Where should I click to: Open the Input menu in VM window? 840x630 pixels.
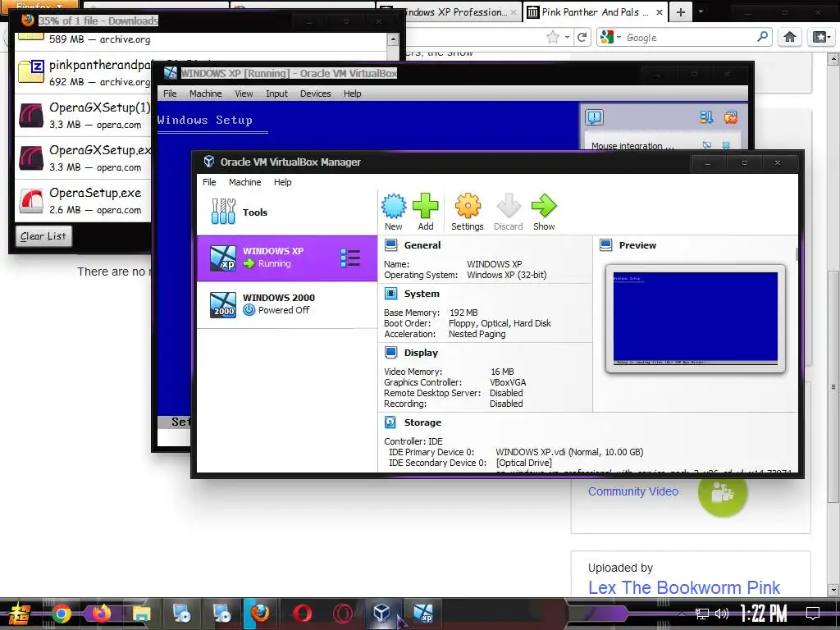coord(276,94)
